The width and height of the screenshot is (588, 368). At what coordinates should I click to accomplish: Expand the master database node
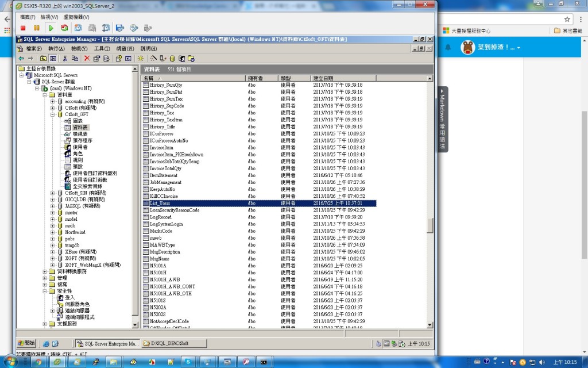click(52, 213)
